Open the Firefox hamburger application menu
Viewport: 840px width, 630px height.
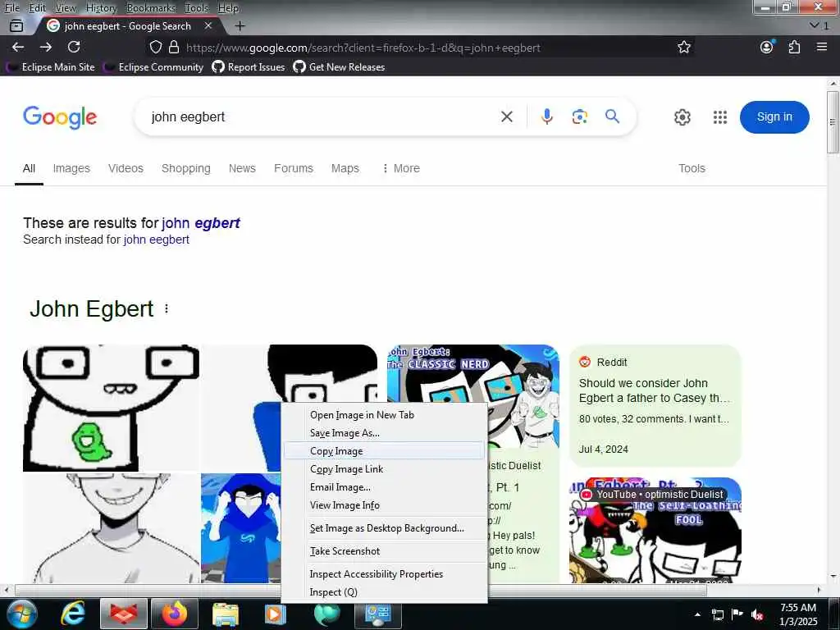coord(822,47)
